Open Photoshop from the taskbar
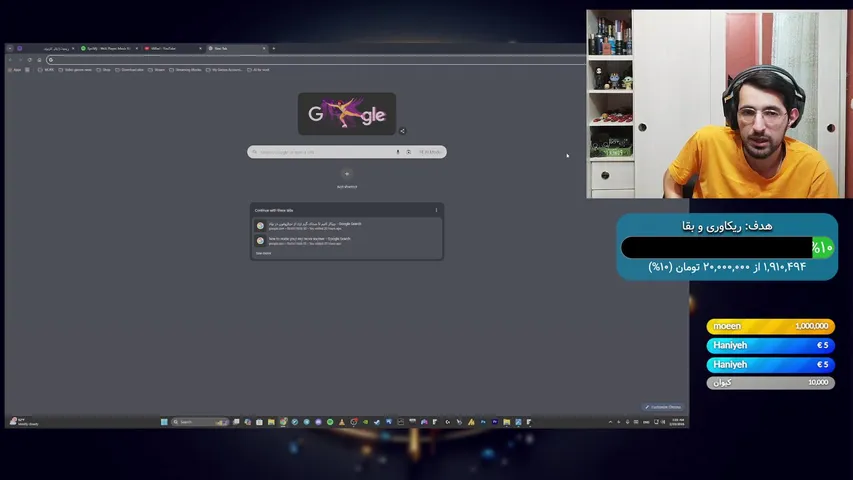The width and height of the screenshot is (853, 480). [x=483, y=422]
